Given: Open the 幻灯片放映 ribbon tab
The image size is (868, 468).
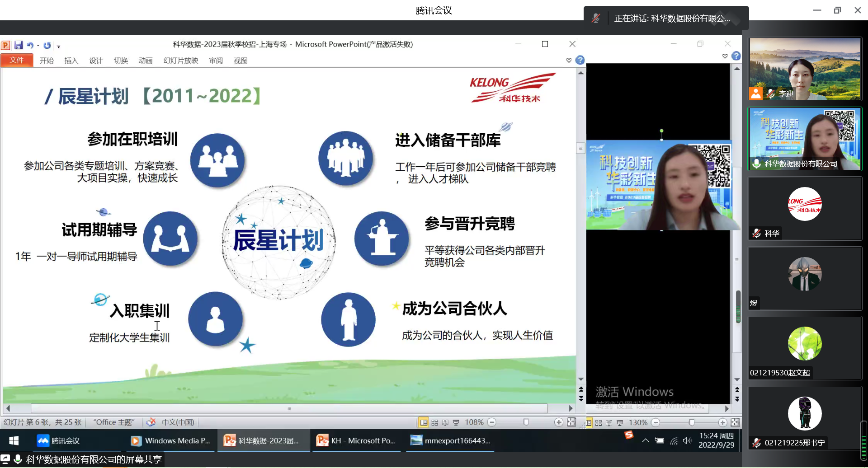Looking at the screenshot, I should (181, 61).
